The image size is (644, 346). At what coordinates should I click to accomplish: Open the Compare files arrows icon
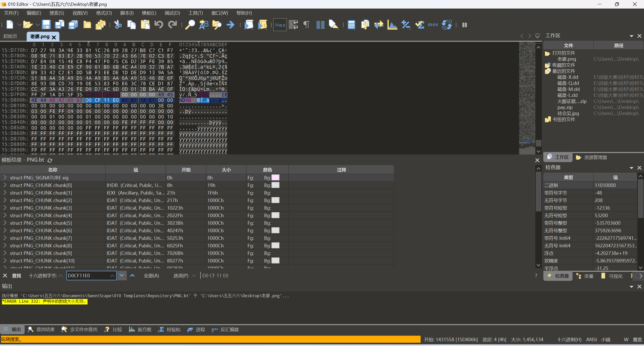pyautogui.click(x=378, y=25)
